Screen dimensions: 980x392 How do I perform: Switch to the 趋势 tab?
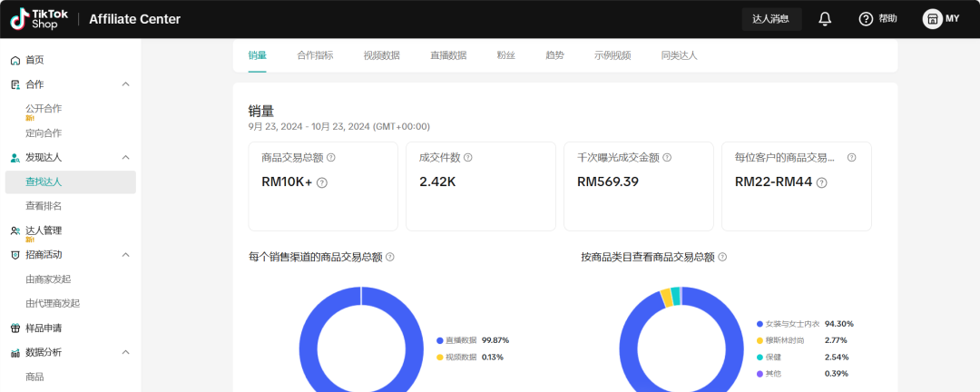tap(555, 55)
